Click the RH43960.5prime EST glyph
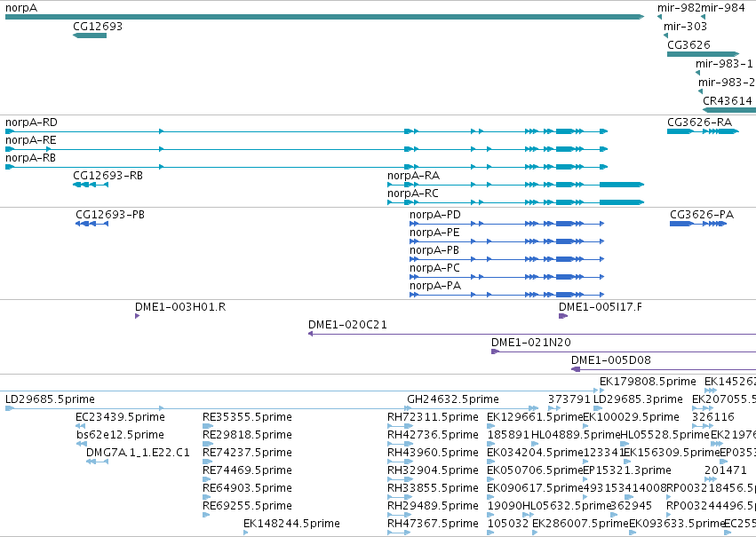This screenshot has width=756, height=537. point(400,462)
